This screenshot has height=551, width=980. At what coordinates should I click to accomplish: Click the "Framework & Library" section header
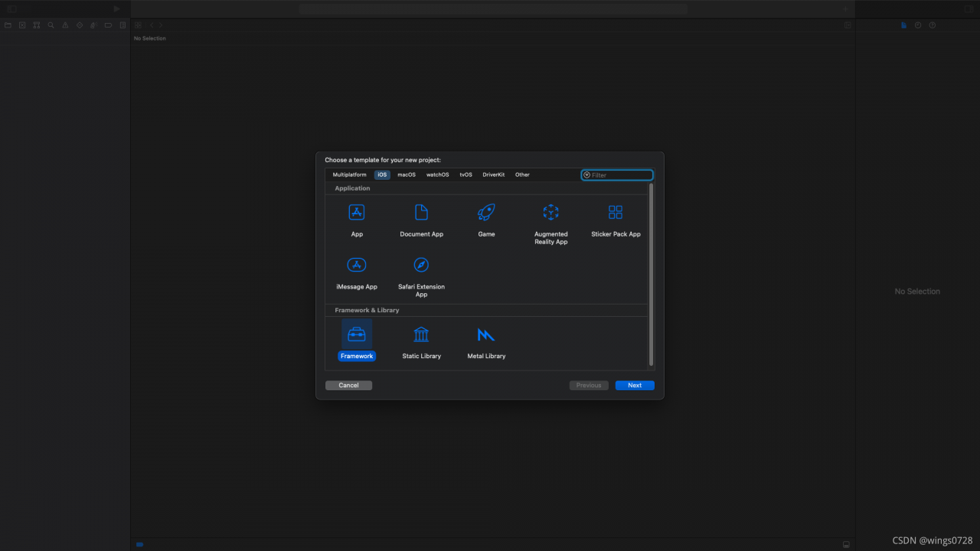coord(367,310)
